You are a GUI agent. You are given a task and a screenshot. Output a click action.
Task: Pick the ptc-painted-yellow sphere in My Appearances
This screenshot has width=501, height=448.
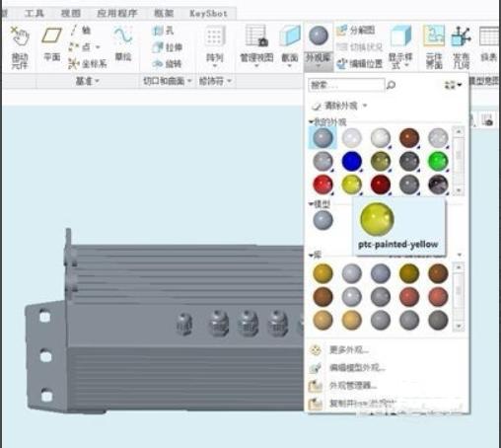point(352,185)
